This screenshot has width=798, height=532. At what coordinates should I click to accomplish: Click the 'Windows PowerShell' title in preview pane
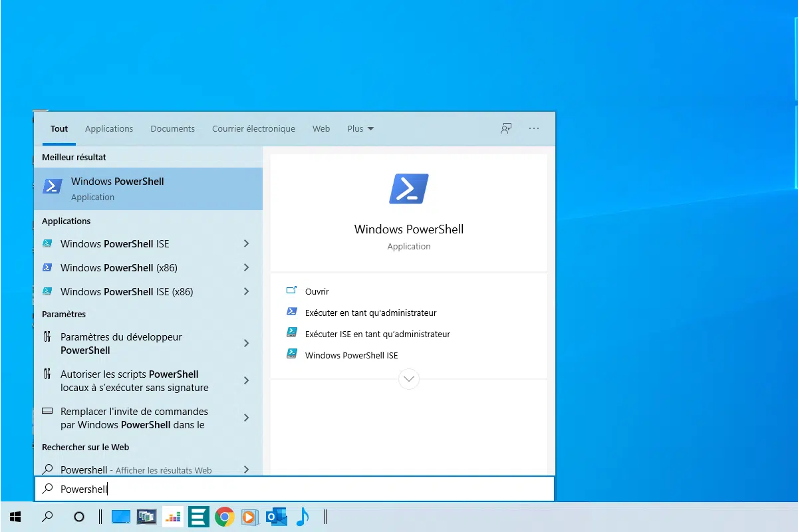pos(409,229)
